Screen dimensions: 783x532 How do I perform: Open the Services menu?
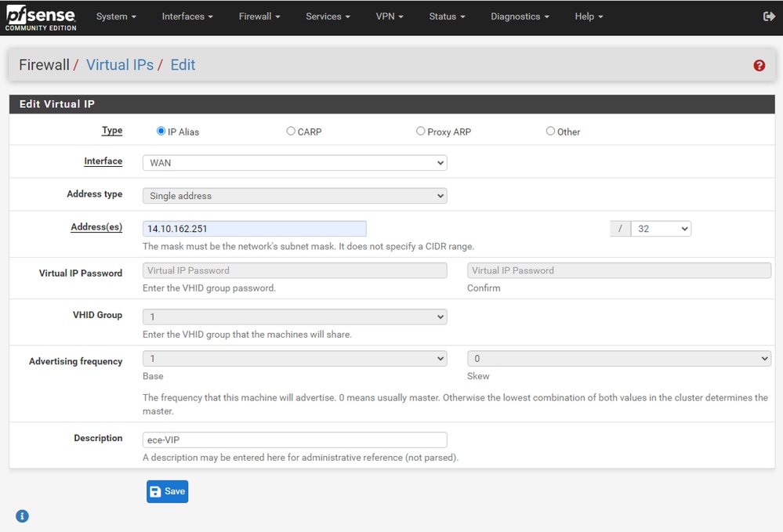328,16
